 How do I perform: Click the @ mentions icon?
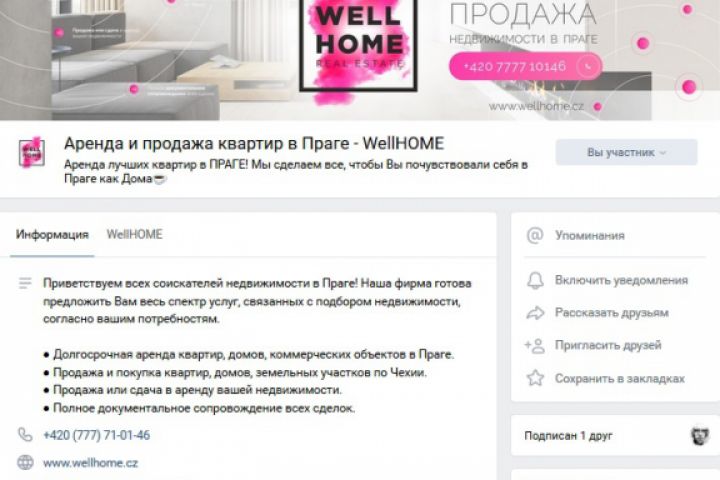535,236
